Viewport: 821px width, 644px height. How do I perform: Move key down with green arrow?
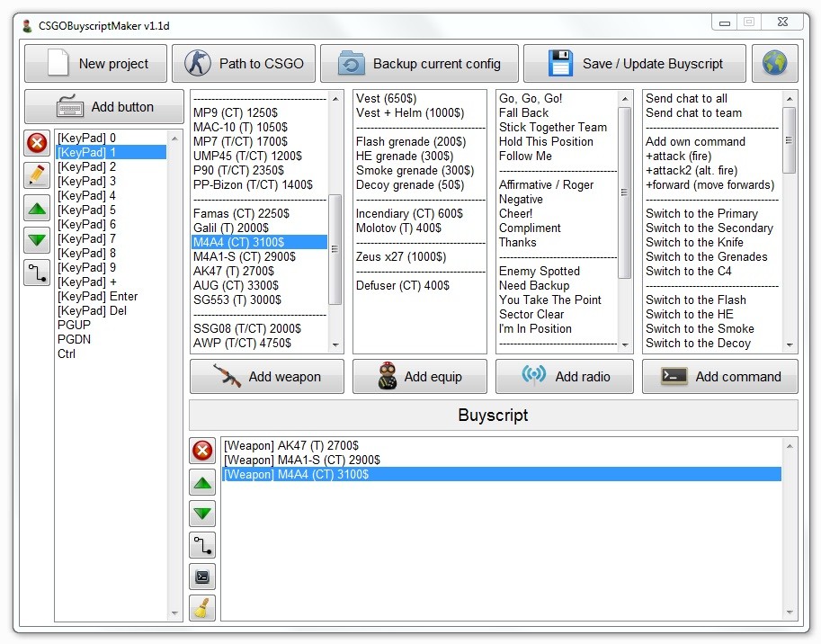point(37,241)
